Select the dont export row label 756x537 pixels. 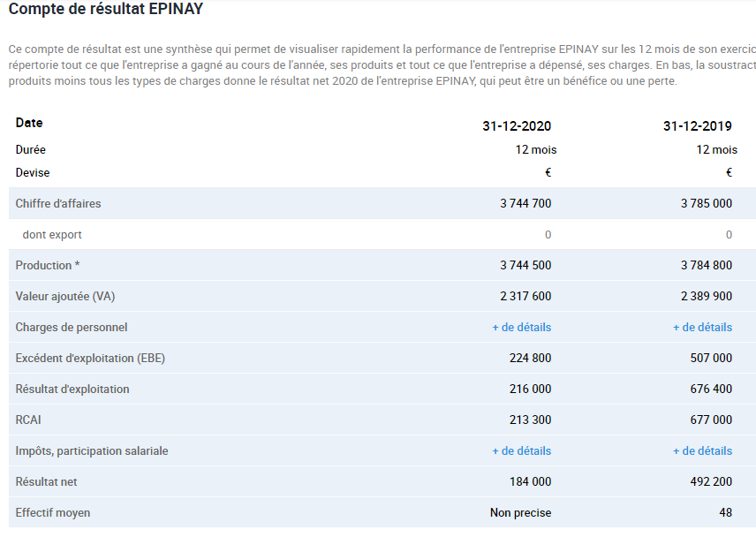52,235
